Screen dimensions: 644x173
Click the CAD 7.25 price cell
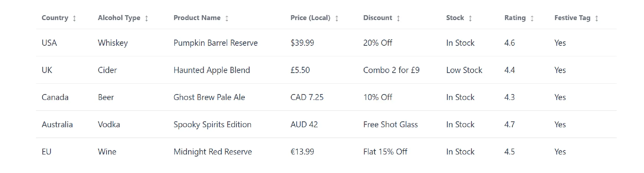click(x=307, y=97)
